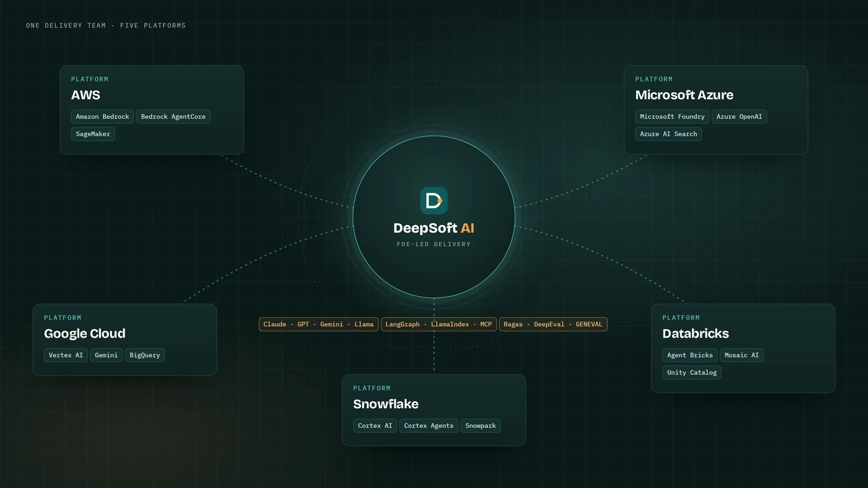Click the Gemini chip under Google Cloud
Screen dimensions: 868x488
click(x=106, y=355)
